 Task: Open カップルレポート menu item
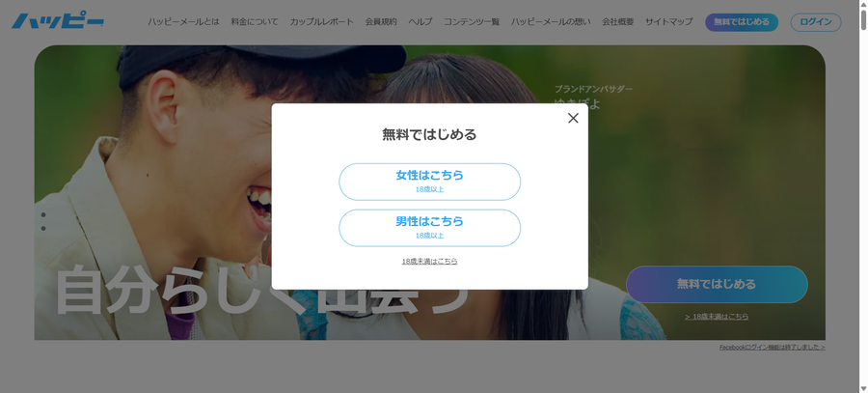tap(321, 22)
